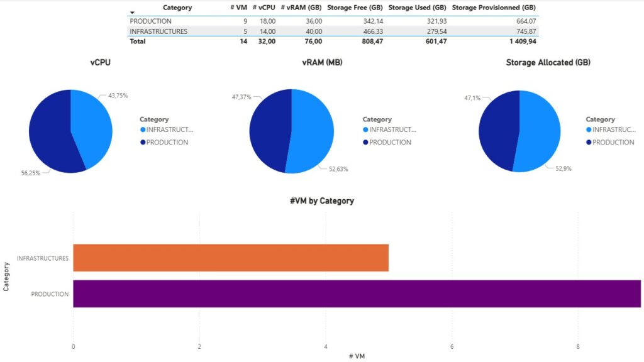
Task: Sort table by # vCPU column header
Action: pos(264,8)
